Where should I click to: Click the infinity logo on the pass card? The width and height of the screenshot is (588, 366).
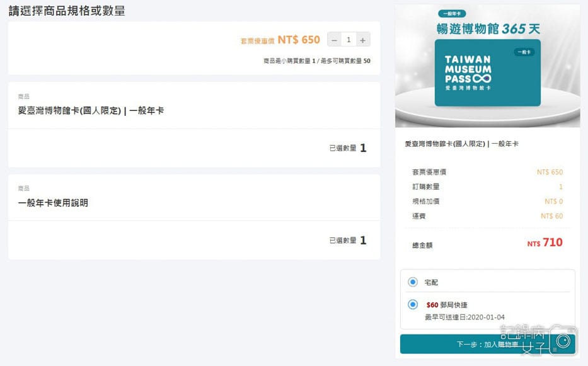(482, 78)
